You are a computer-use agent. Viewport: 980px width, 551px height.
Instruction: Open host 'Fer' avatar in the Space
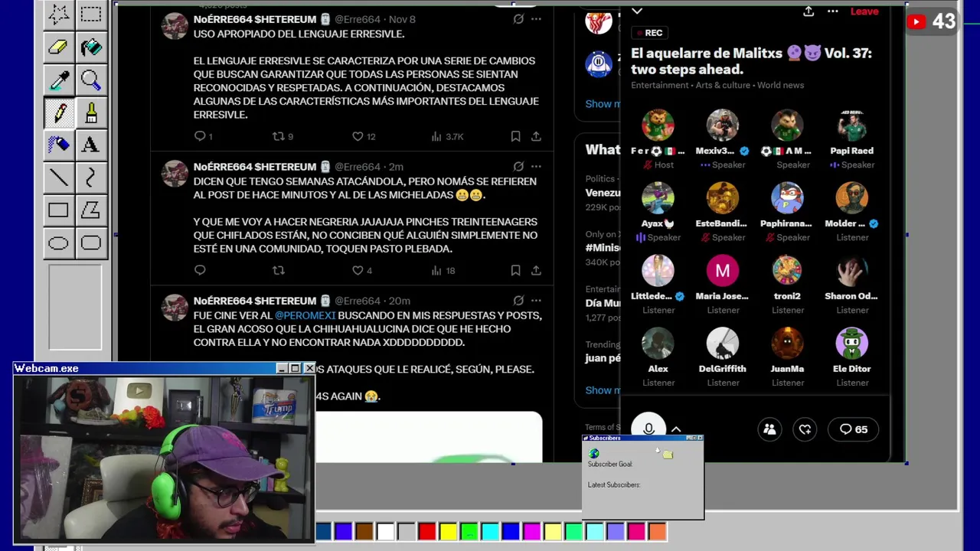click(x=658, y=126)
